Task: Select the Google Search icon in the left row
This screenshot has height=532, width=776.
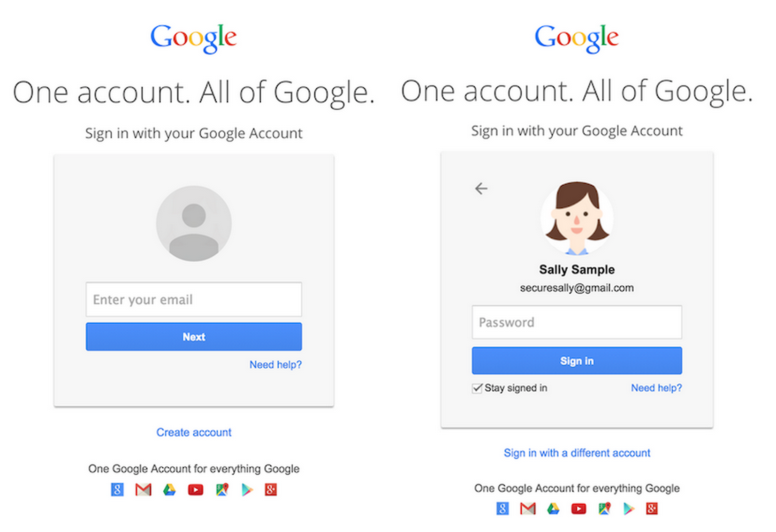Action: tap(117, 489)
